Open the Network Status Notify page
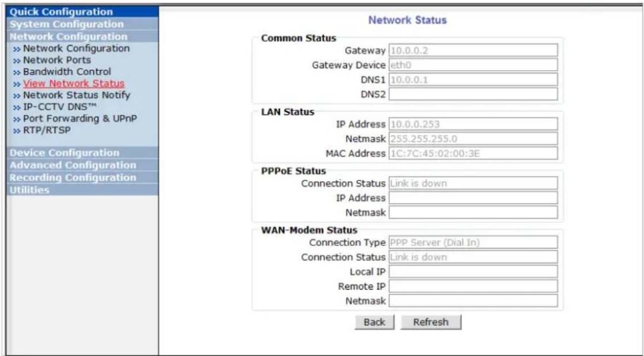 76,95
